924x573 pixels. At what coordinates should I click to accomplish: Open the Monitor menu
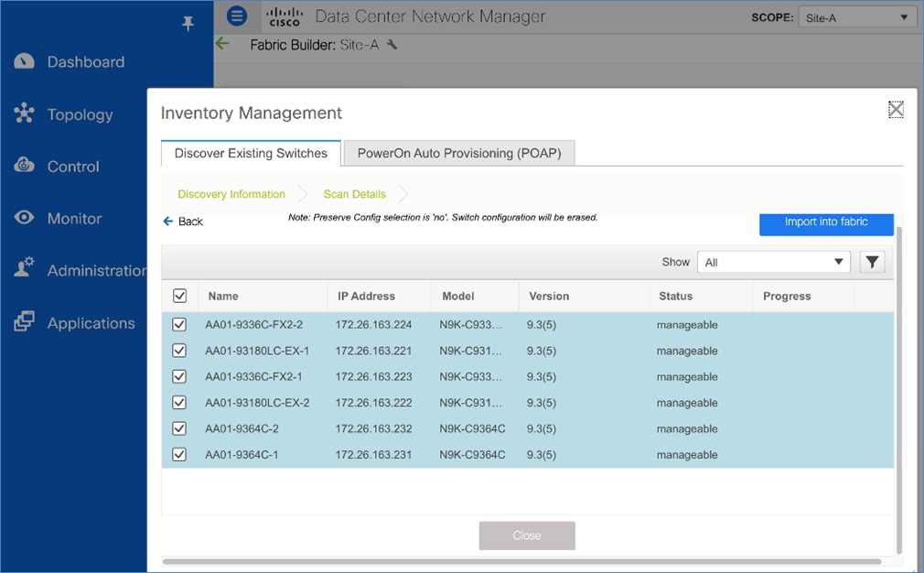pos(74,218)
